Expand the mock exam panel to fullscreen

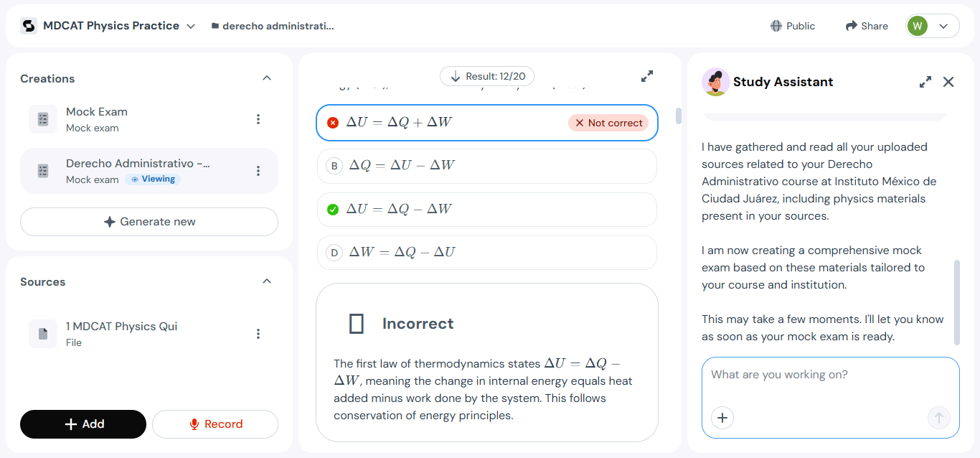tap(647, 76)
